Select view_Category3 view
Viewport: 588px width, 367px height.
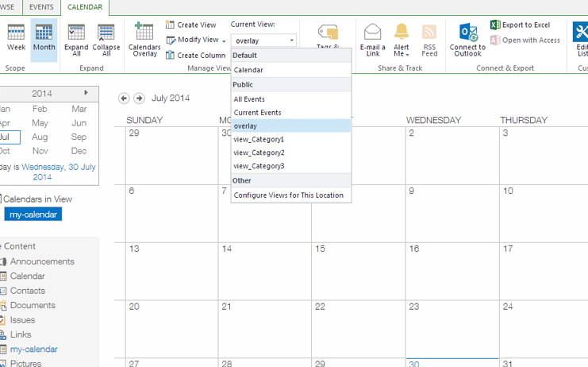(x=291, y=166)
